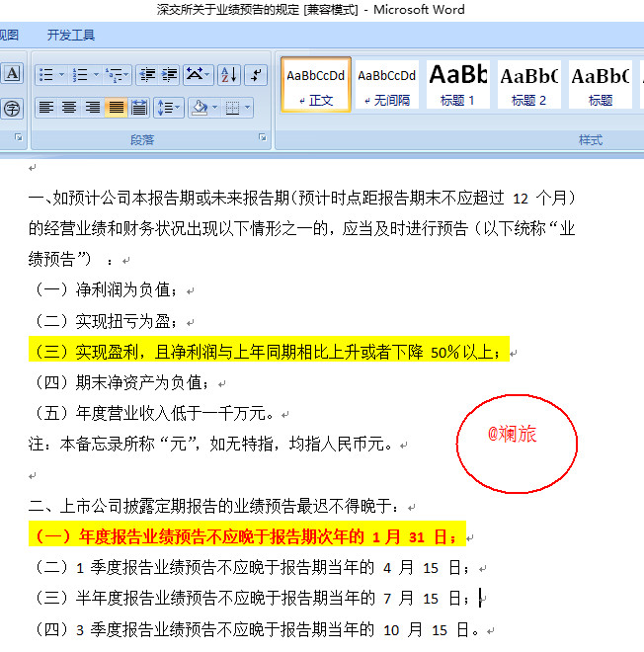Click the line about 7 月 15 日
644x652 pixels.
pyautogui.click(x=252, y=599)
